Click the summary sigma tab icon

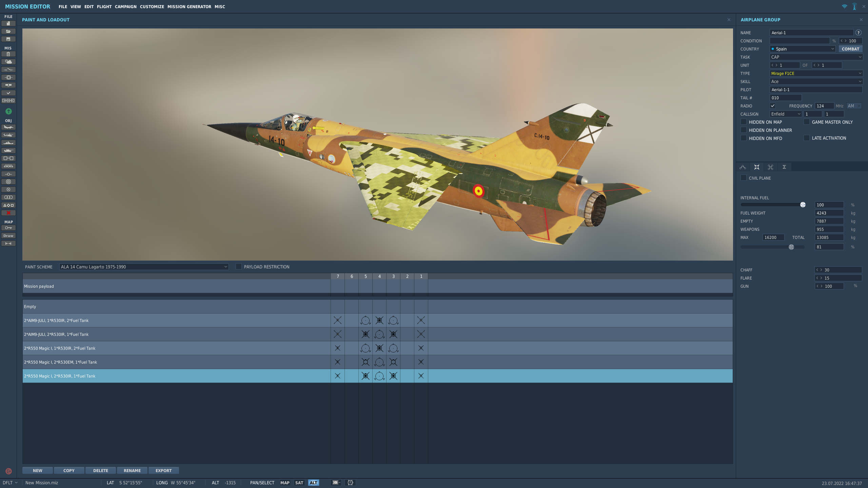point(784,167)
